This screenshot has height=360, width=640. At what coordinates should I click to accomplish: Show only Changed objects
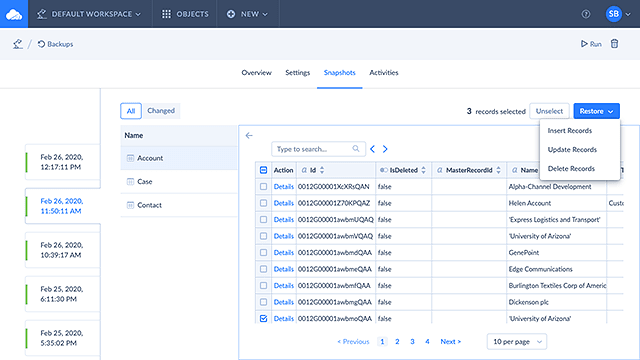point(161,111)
